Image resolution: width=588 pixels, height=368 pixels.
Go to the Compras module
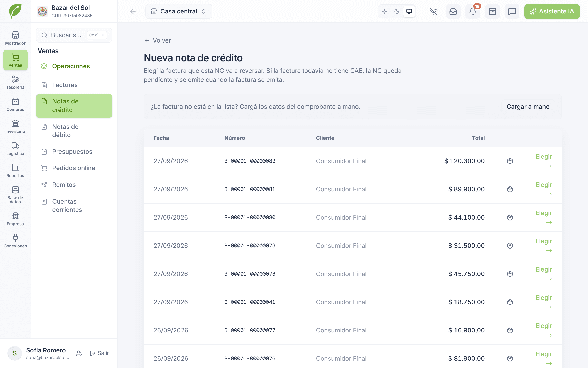[x=15, y=104]
